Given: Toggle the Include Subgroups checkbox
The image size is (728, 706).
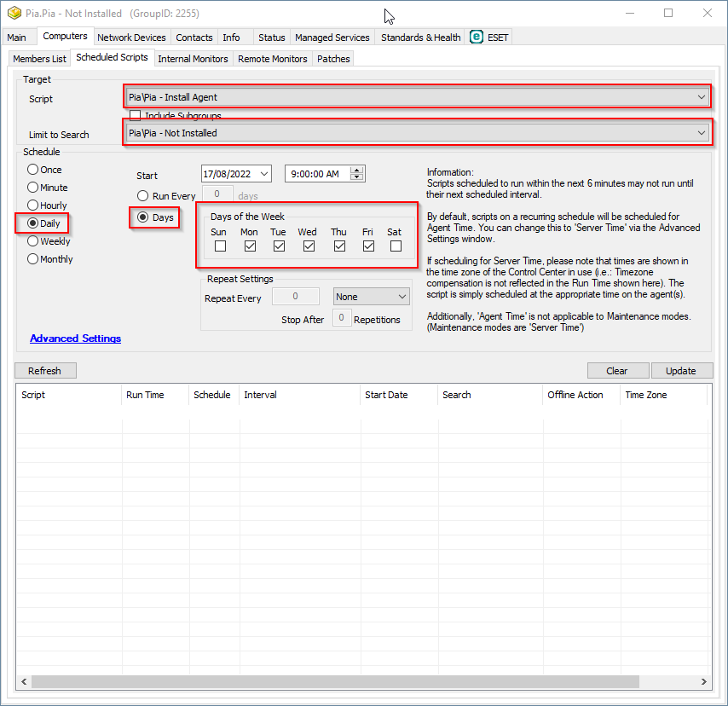Looking at the screenshot, I should [x=135, y=115].
